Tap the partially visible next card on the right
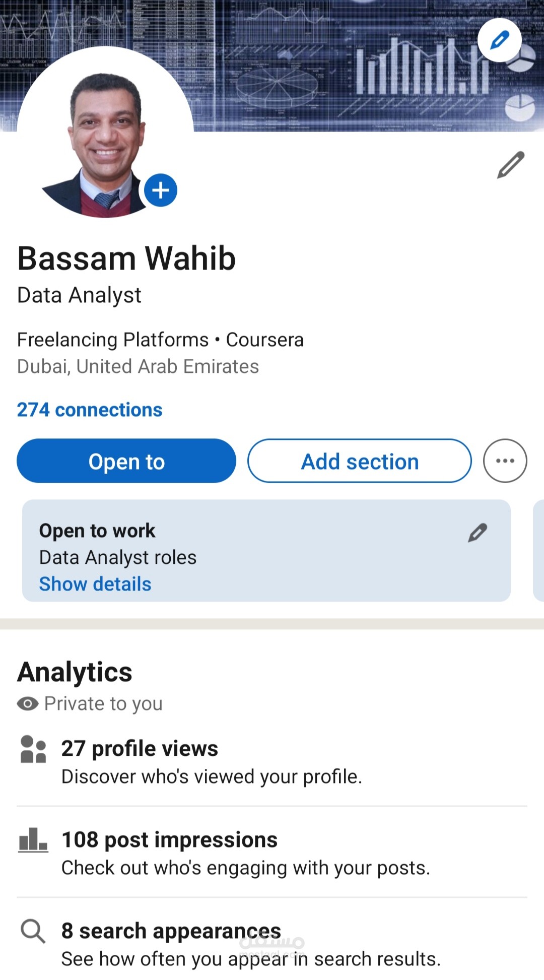The height and width of the screenshot is (980, 544). click(538, 550)
